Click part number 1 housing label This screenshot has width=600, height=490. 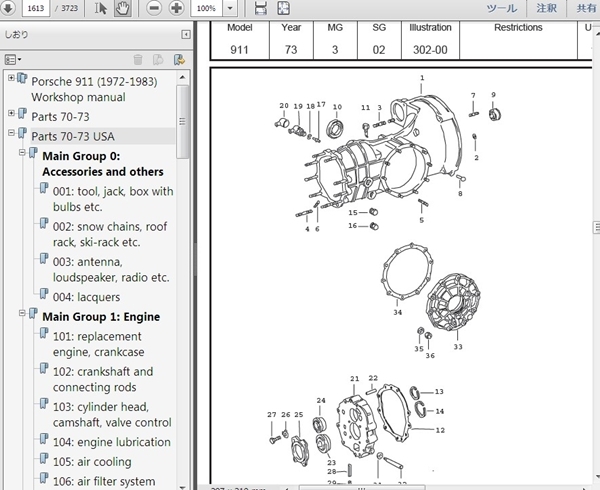coord(422,78)
